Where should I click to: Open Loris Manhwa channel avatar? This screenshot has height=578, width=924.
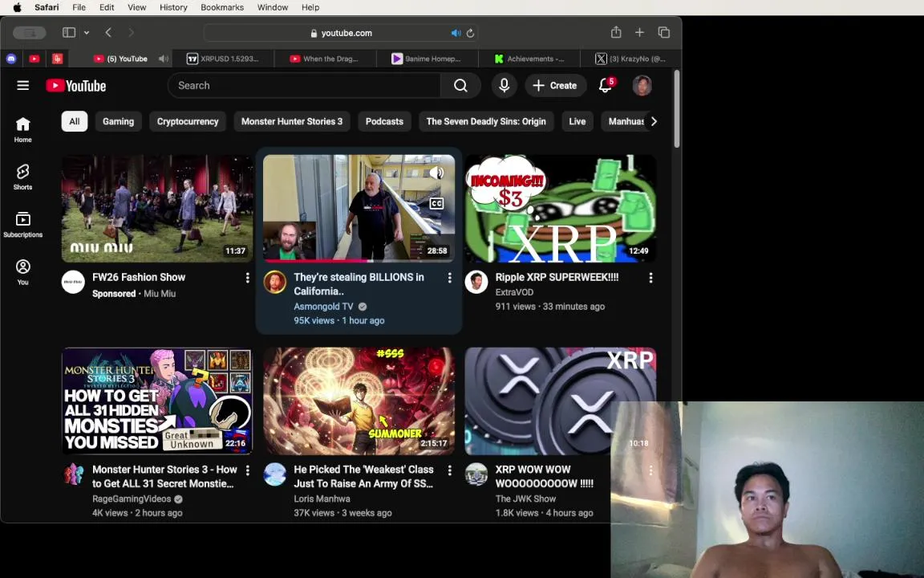(x=274, y=474)
